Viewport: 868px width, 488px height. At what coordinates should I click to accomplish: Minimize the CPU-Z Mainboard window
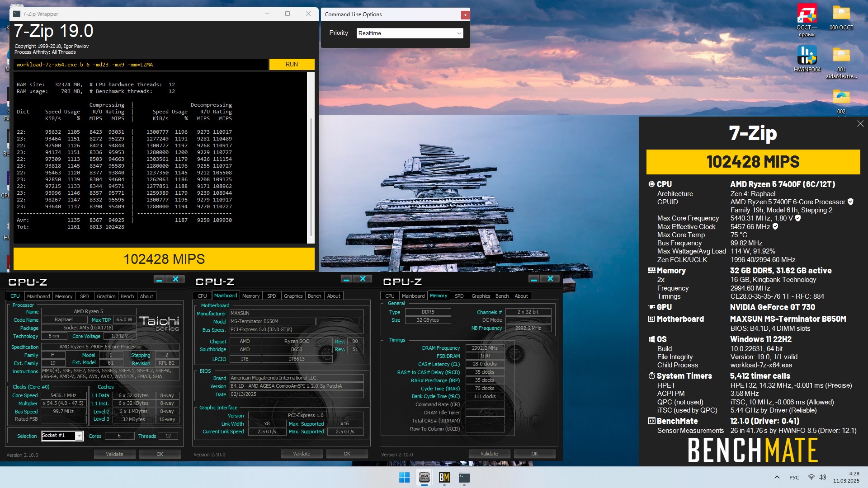(346, 279)
